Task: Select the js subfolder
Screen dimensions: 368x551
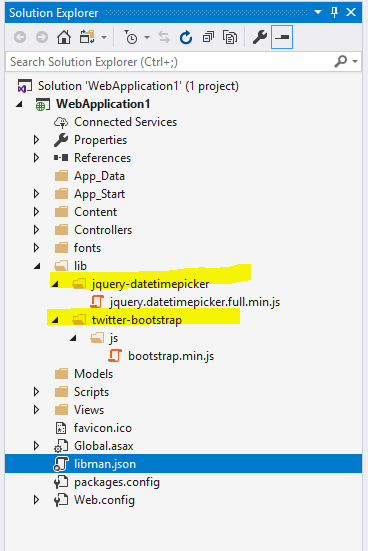Action: pos(113,338)
